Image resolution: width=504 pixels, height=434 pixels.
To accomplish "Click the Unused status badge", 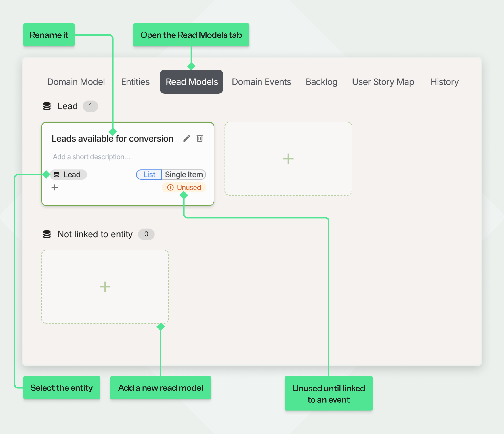I will [184, 187].
